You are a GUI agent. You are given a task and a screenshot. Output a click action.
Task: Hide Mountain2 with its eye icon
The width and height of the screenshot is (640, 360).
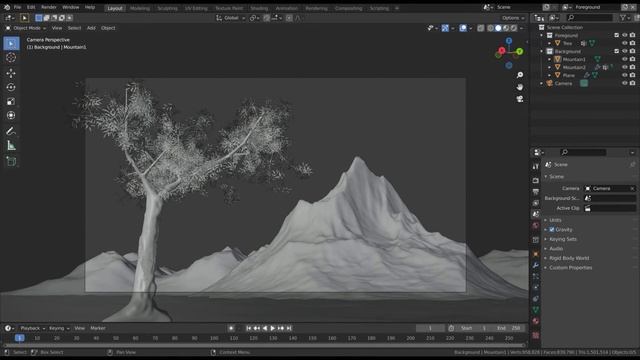[x=624, y=67]
